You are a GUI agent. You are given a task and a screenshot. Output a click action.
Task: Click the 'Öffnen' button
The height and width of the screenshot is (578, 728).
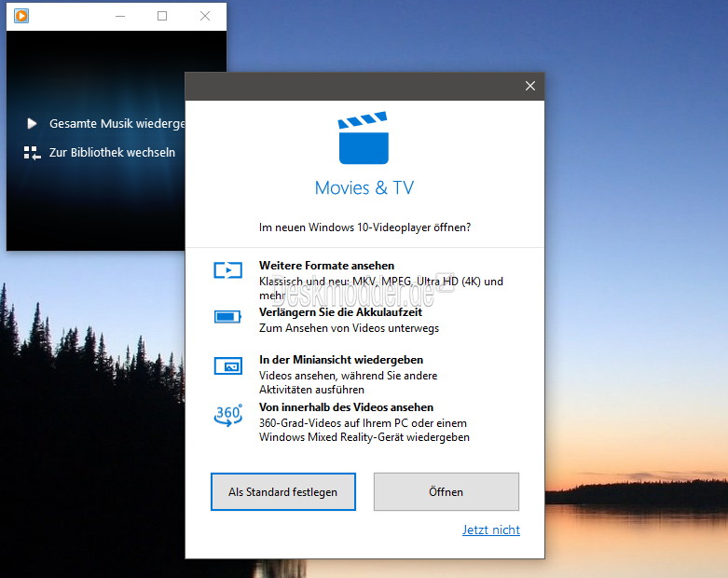[x=446, y=491]
